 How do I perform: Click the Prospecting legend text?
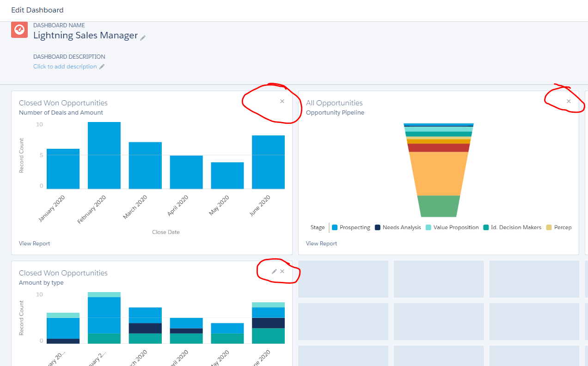[x=355, y=227]
